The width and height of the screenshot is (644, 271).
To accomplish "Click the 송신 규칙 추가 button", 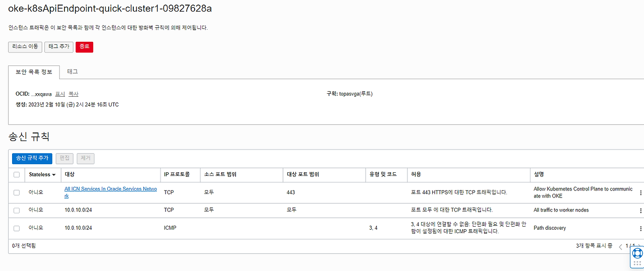I will [x=32, y=158].
